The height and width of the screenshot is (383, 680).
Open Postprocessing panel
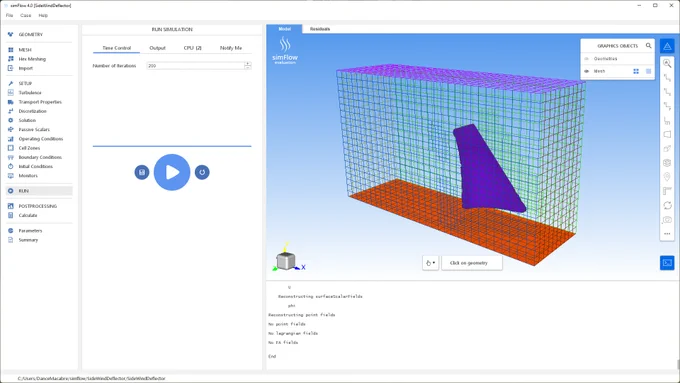click(37, 206)
